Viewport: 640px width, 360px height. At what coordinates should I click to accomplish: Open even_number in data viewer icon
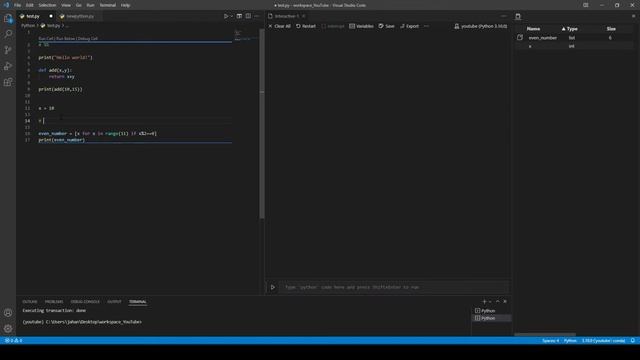520,37
